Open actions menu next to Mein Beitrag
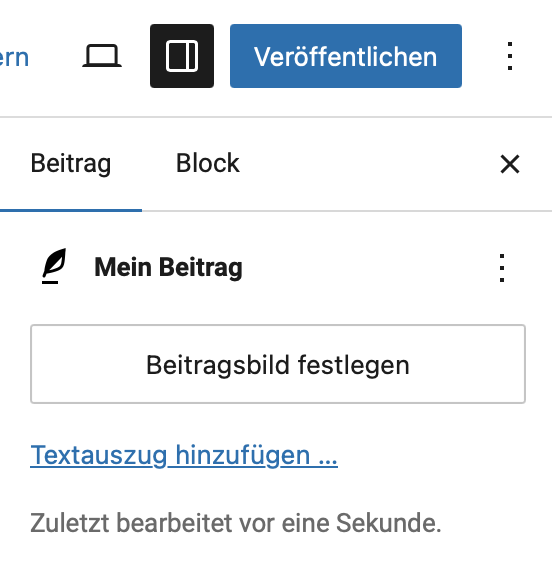Viewport: 552px width, 562px height. pos(502,268)
